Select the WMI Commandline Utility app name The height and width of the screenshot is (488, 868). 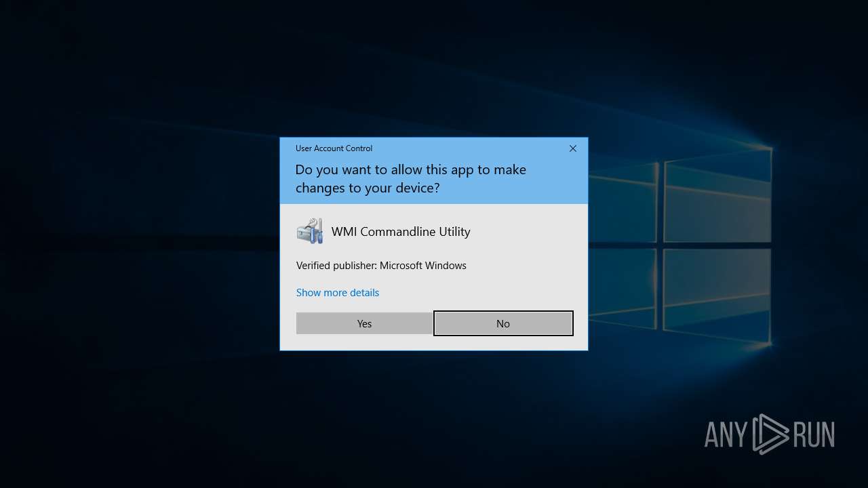click(401, 232)
